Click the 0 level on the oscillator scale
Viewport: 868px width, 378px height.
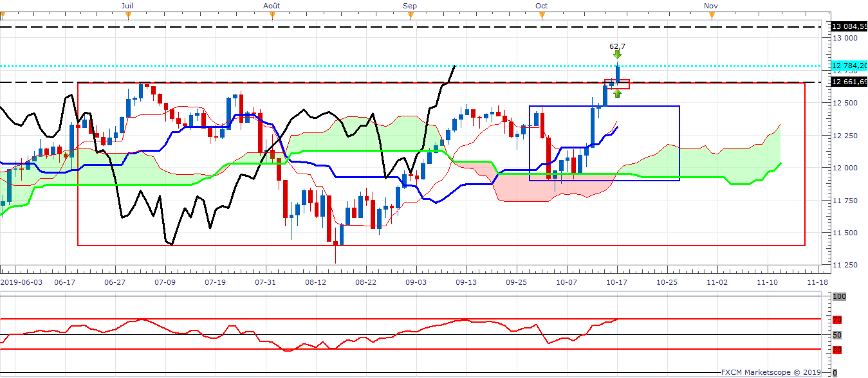(x=835, y=373)
